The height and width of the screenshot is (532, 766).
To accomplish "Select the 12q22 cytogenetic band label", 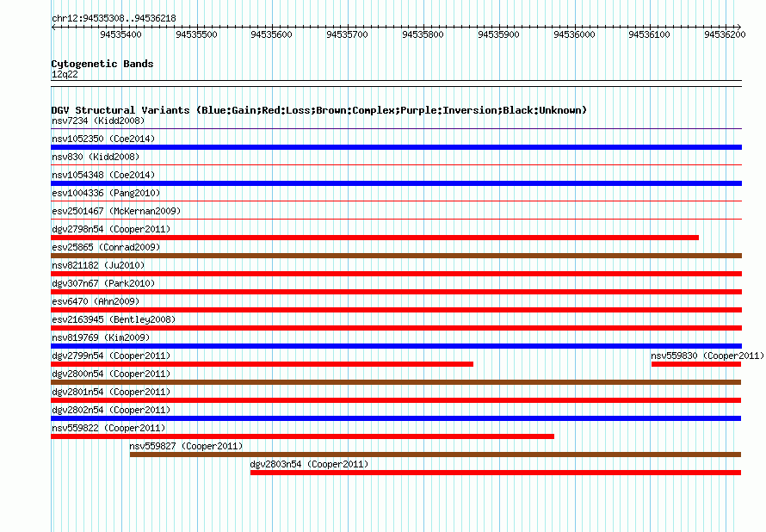I will pyautogui.click(x=65, y=74).
